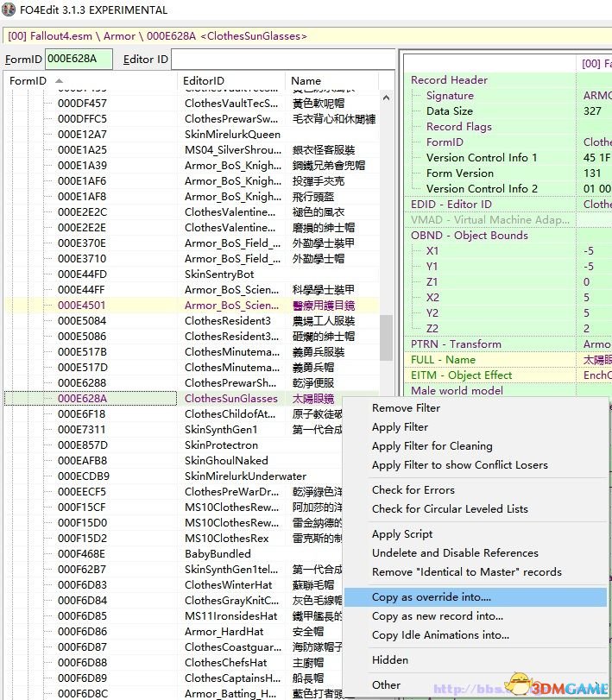Click the Editor ID input field
The image size is (612, 700).
(282, 60)
